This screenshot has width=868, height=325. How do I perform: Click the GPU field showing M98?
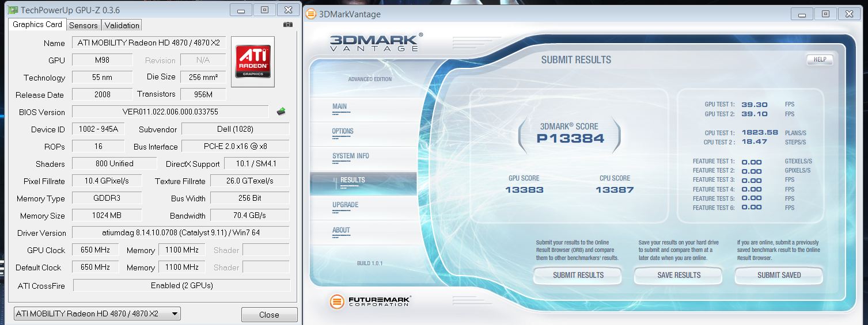pos(103,60)
